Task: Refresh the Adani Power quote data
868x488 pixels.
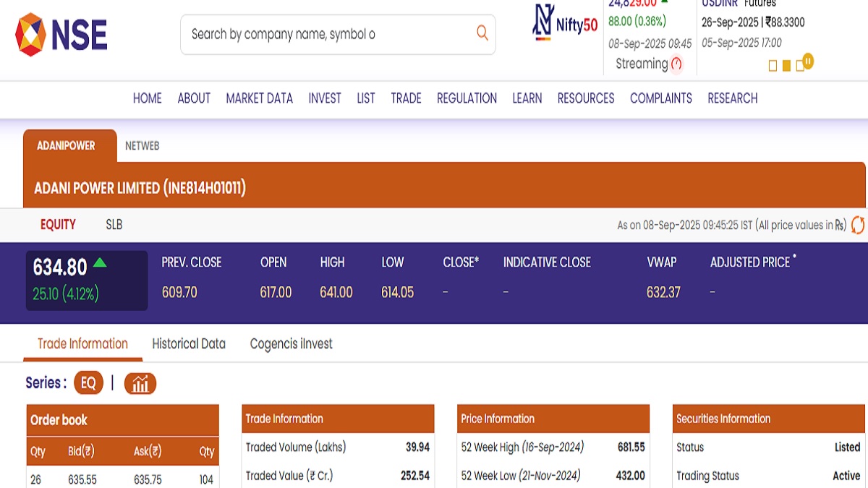Action: point(858,225)
